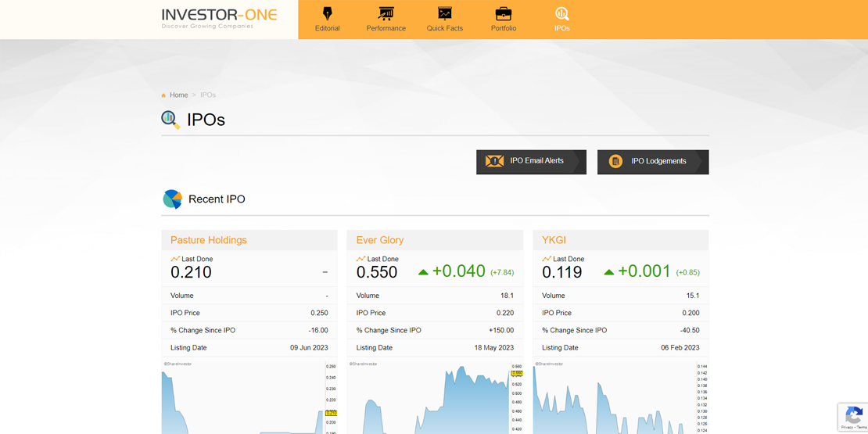Open the Pasture Holdings company link
The width and height of the screenshot is (868, 434).
209,240
